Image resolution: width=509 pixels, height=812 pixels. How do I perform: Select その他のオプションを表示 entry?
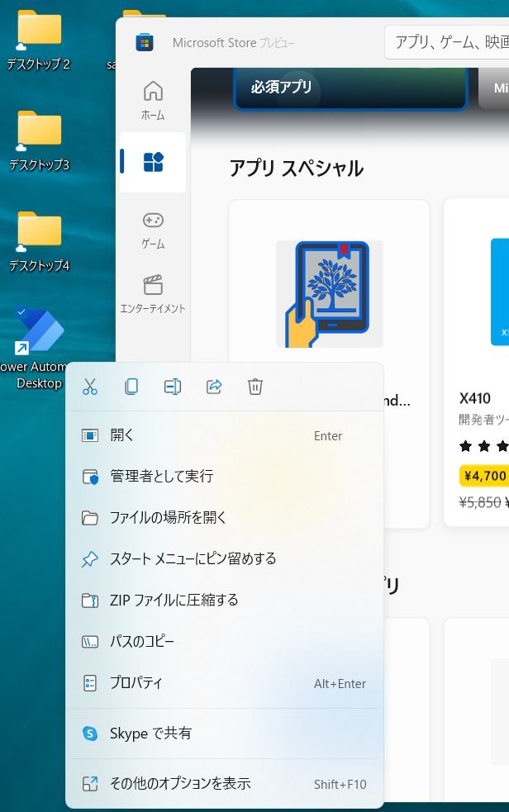click(x=224, y=784)
